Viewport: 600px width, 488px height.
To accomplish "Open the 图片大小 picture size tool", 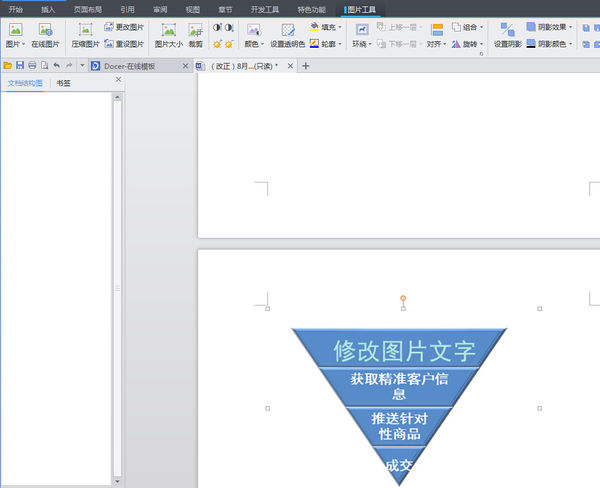I will point(168,35).
